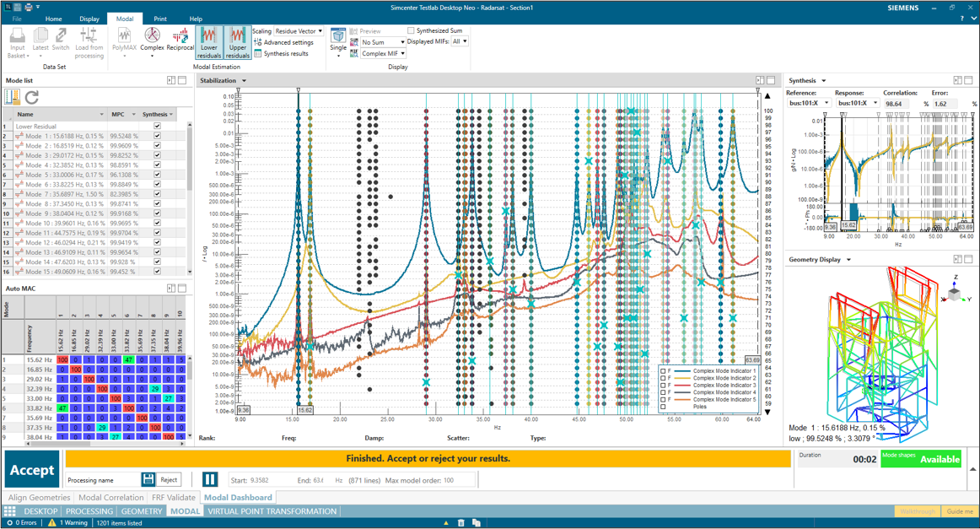
Task: Toggle the Lower residuals button
Action: point(209,41)
